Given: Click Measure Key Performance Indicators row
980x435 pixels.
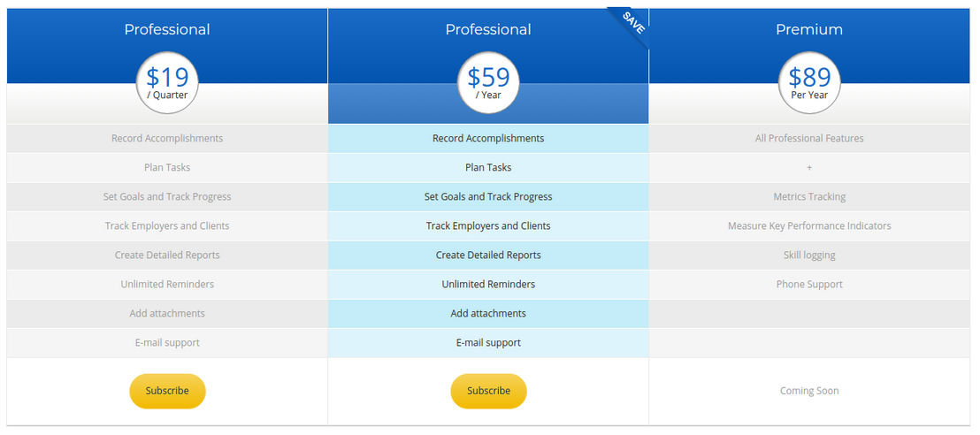Looking at the screenshot, I should (x=809, y=225).
